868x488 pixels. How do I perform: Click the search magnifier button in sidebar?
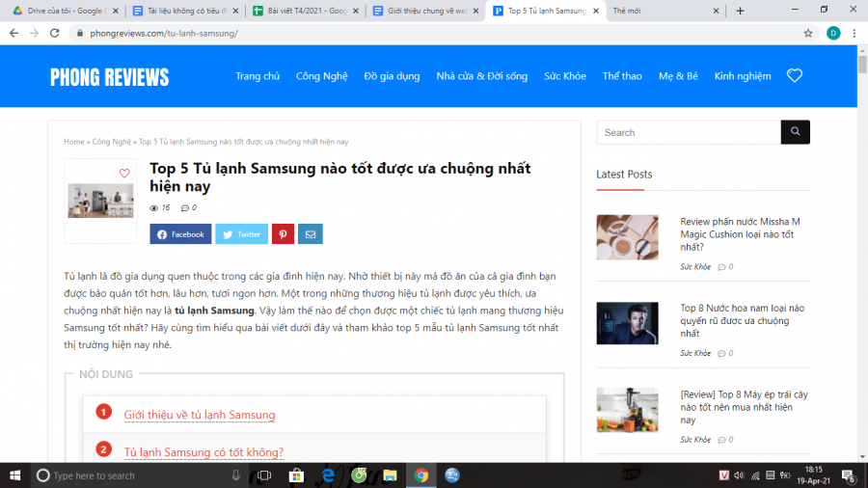[796, 132]
